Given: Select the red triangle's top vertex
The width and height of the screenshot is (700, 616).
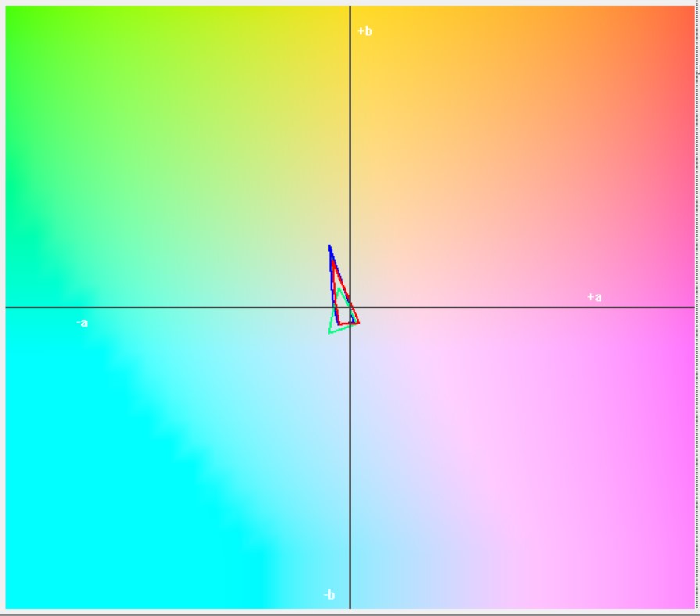Looking at the screenshot, I should pos(332,260).
